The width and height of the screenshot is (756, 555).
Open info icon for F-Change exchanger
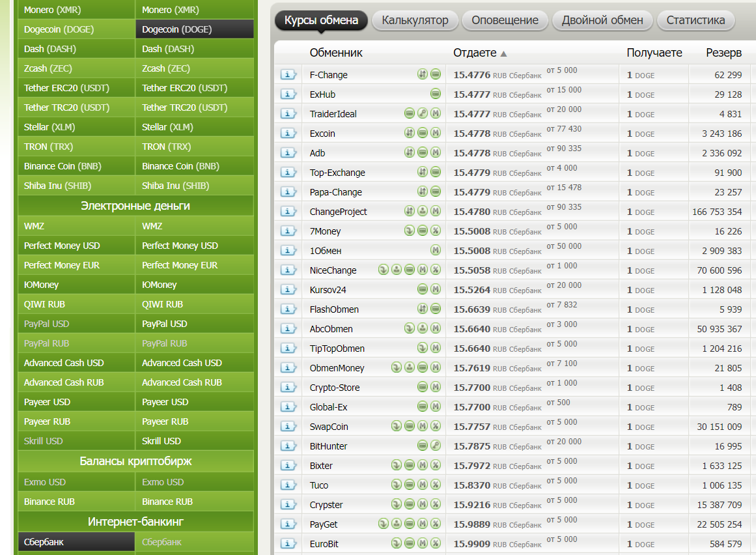click(x=288, y=75)
